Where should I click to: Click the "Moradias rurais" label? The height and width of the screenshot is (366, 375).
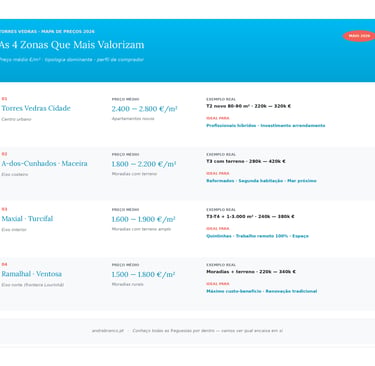click(x=128, y=284)
